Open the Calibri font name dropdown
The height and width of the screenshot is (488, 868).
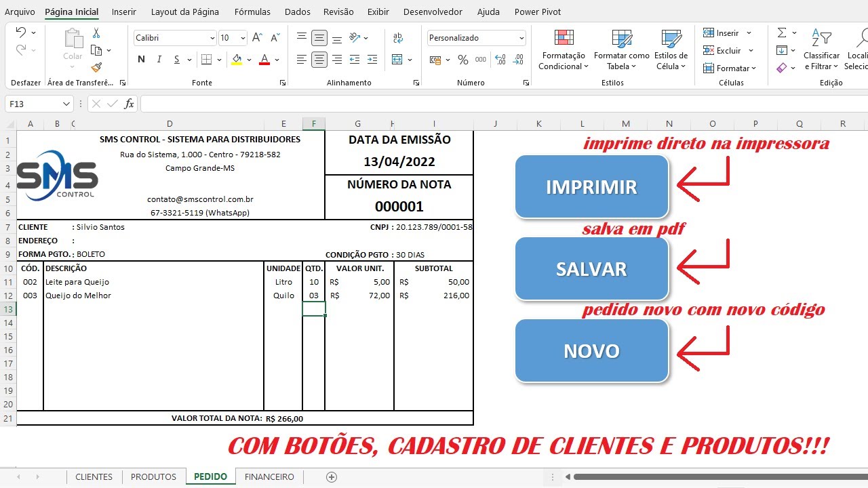[x=212, y=38]
